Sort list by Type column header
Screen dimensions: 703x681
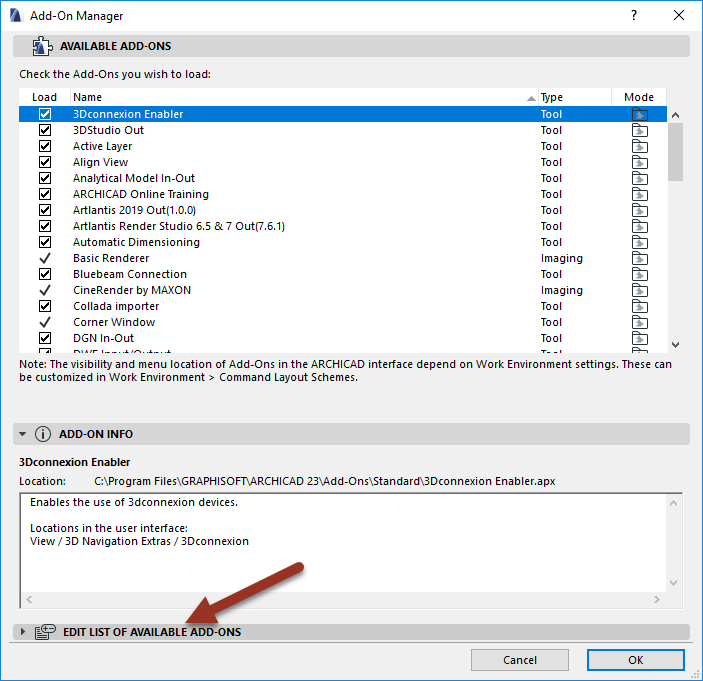point(575,97)
